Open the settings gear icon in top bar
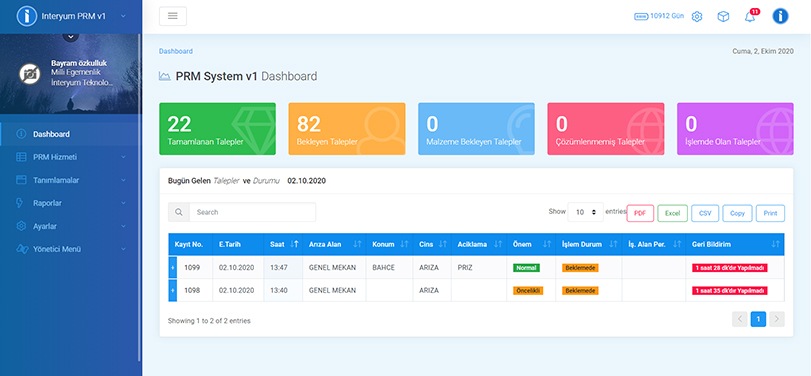 click(697, 17)
